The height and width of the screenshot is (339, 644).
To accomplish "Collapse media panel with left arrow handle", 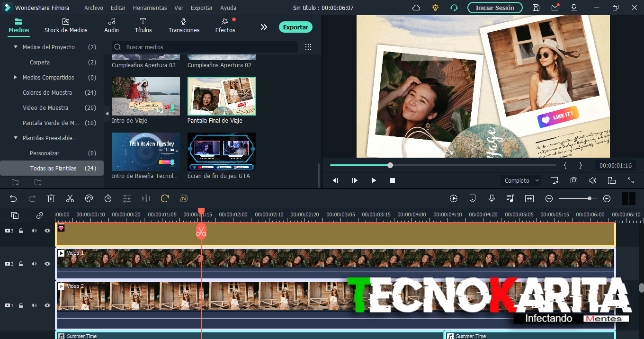I will [x=107, y=114].
